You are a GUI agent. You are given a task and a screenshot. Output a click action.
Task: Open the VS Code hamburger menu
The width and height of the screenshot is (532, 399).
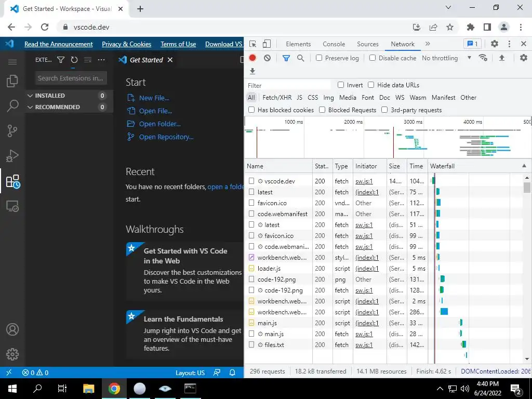click(12, 62)
